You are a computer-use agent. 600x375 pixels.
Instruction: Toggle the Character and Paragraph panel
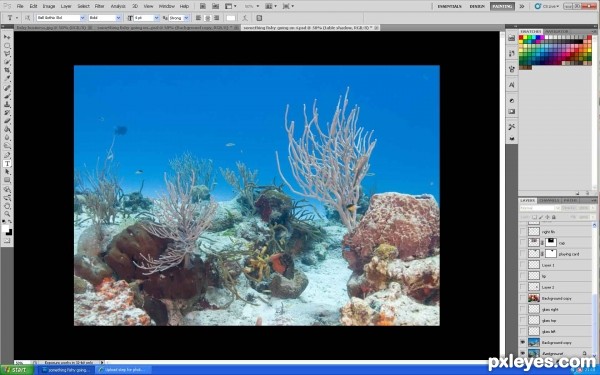(259, 18)
